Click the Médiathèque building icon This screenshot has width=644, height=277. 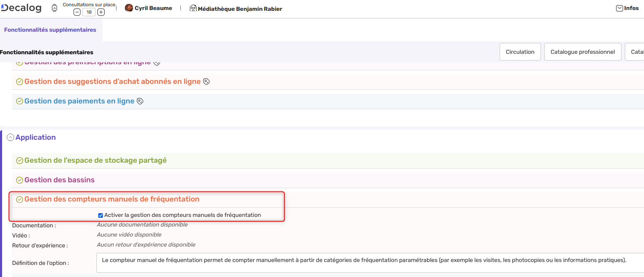(x=193, y=8)
